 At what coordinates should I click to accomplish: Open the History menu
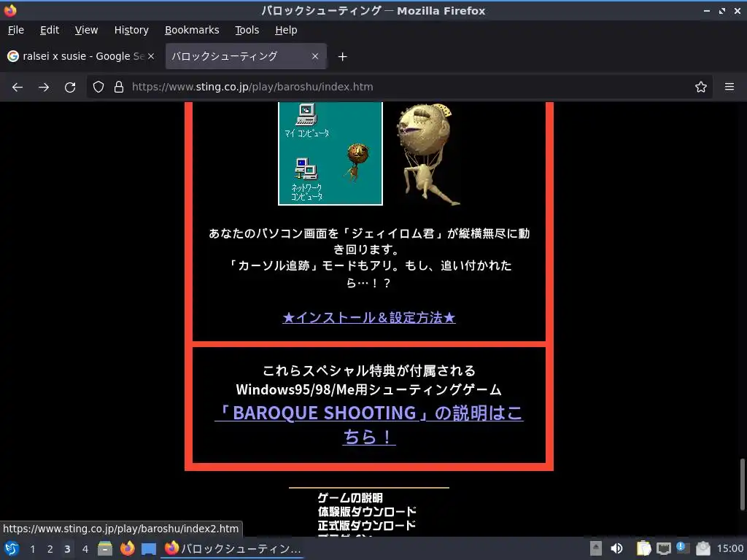tap(131, 30)
